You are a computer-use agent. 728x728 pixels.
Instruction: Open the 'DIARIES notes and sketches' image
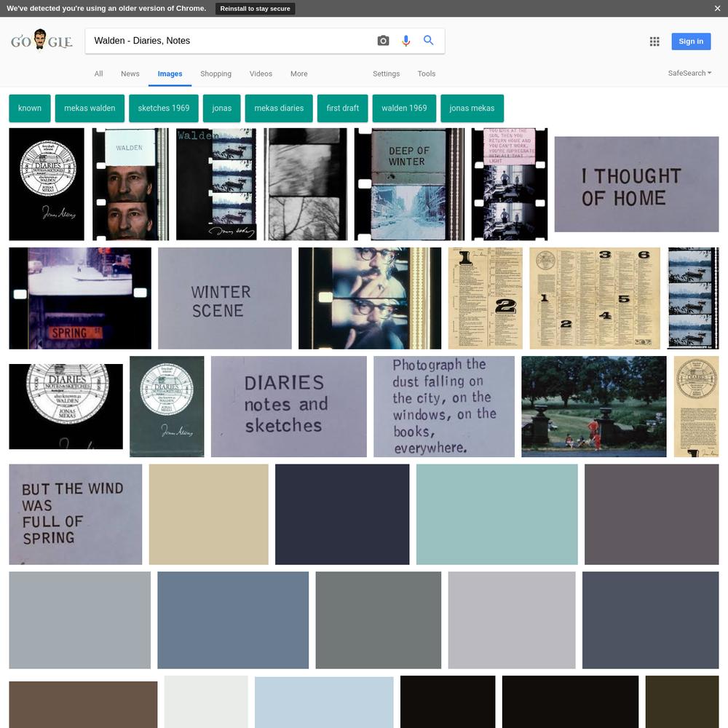[x=289, y=406]
